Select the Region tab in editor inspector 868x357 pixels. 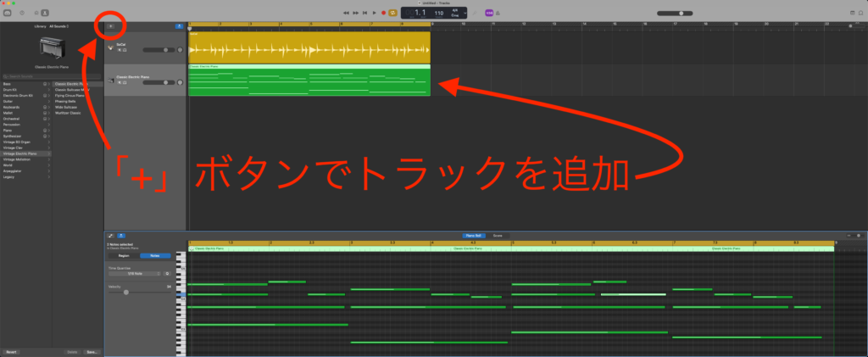(x=123, y=255)
